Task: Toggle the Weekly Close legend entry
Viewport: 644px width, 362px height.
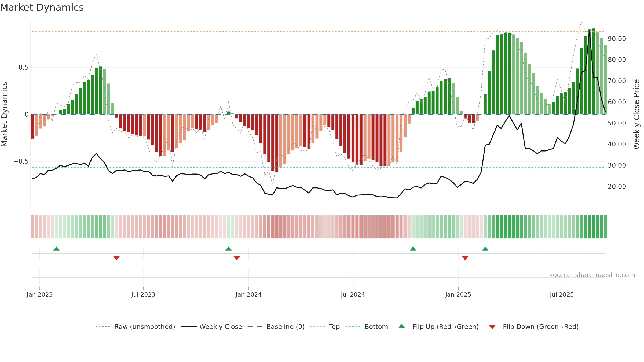Action: (x=211, y=327)
